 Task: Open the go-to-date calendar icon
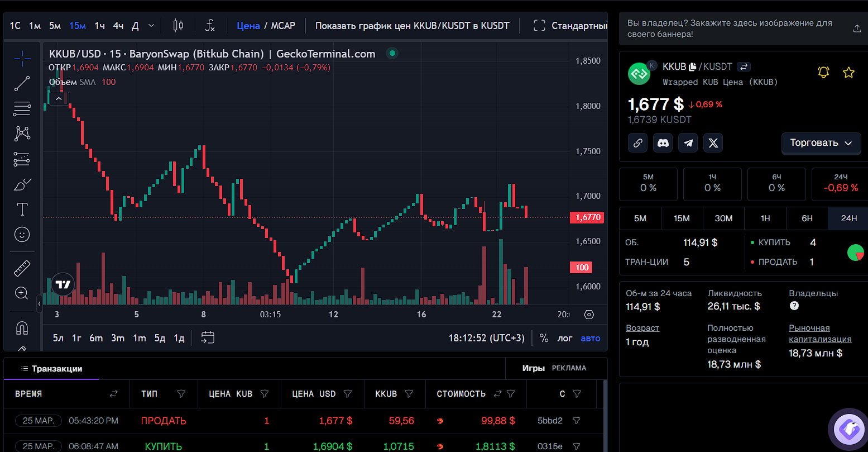coord(208,337)
